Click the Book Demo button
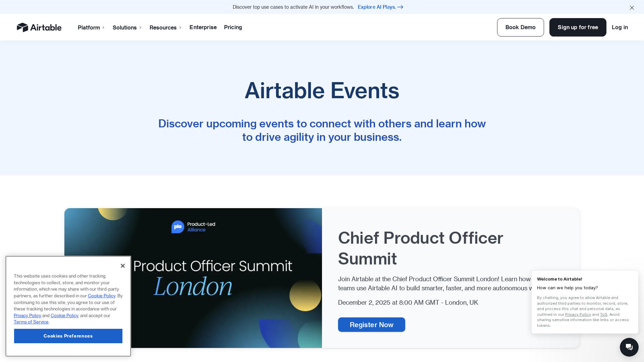 [520, 27]
